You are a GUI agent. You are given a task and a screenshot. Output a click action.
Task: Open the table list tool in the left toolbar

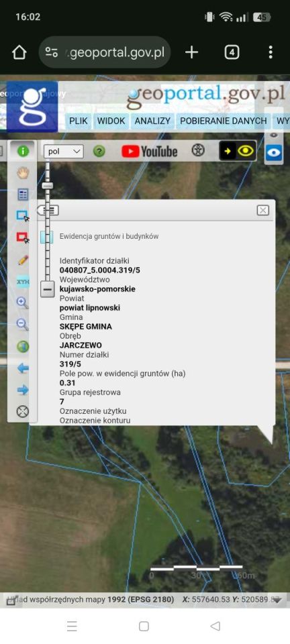[x=23, y=195]
